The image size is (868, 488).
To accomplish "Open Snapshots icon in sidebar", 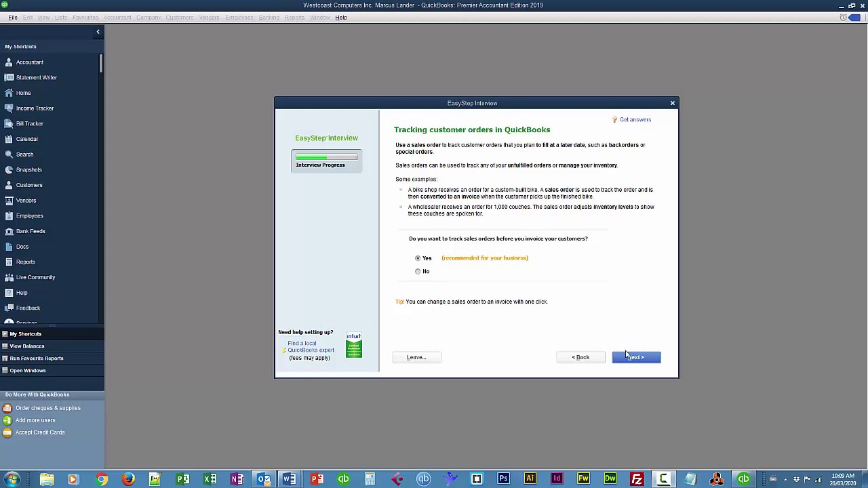I will pyautogui.click(x=8, y=169).
